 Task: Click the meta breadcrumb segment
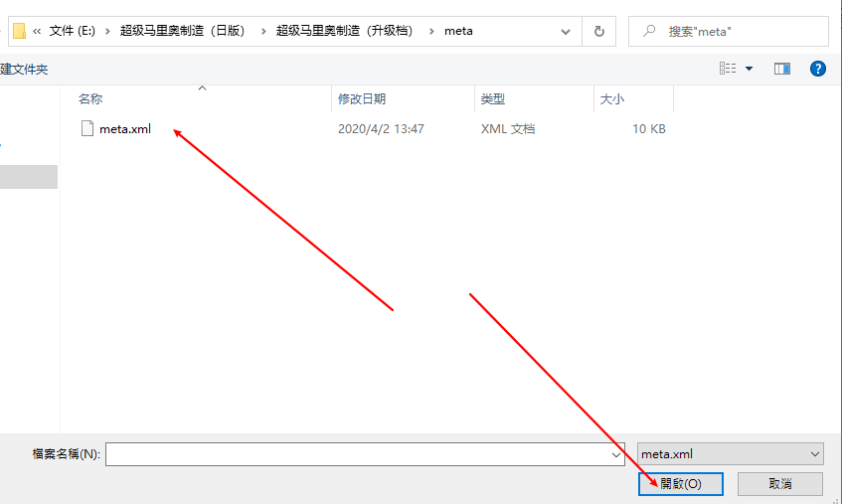coord(458,31)
